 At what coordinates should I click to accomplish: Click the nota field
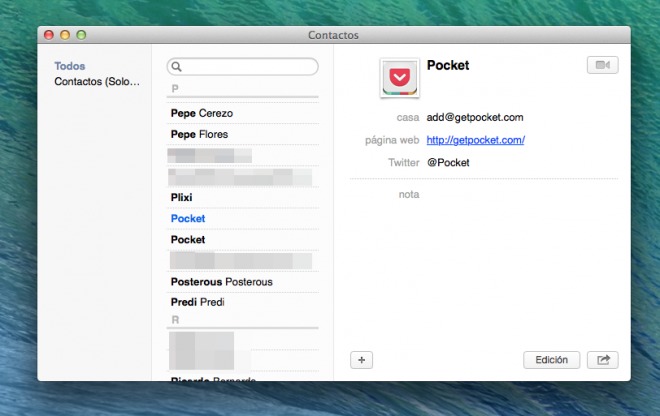point(409,195)
